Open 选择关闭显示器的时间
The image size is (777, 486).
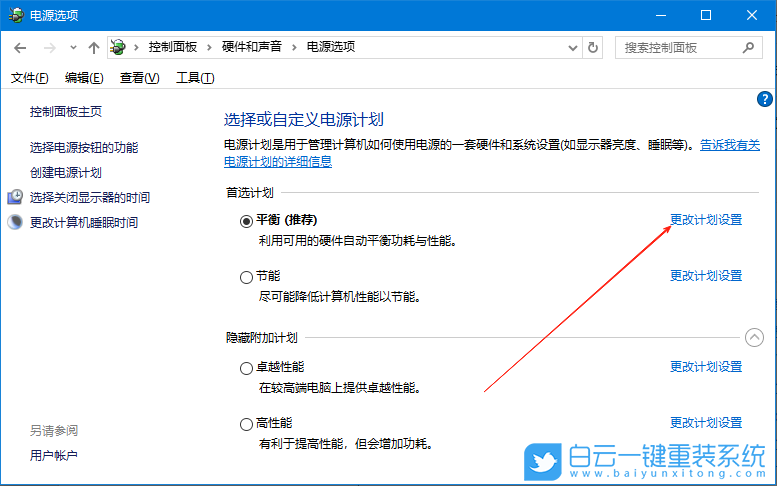(90, 197)
